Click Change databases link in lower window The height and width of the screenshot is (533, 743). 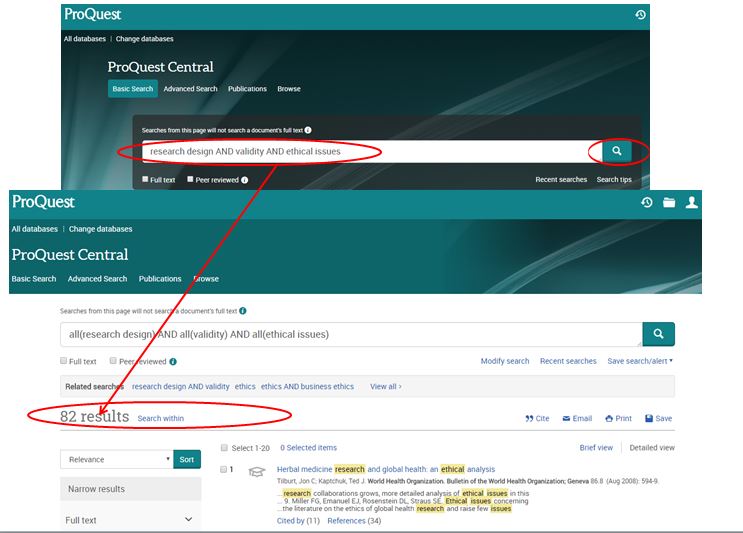click(100, 229)
